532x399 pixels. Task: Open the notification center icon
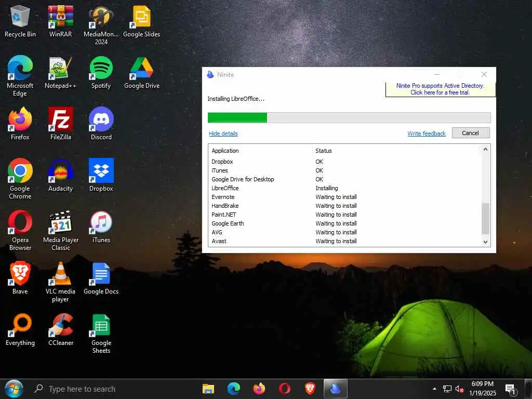pyautogui.click(x=511, y=389)
